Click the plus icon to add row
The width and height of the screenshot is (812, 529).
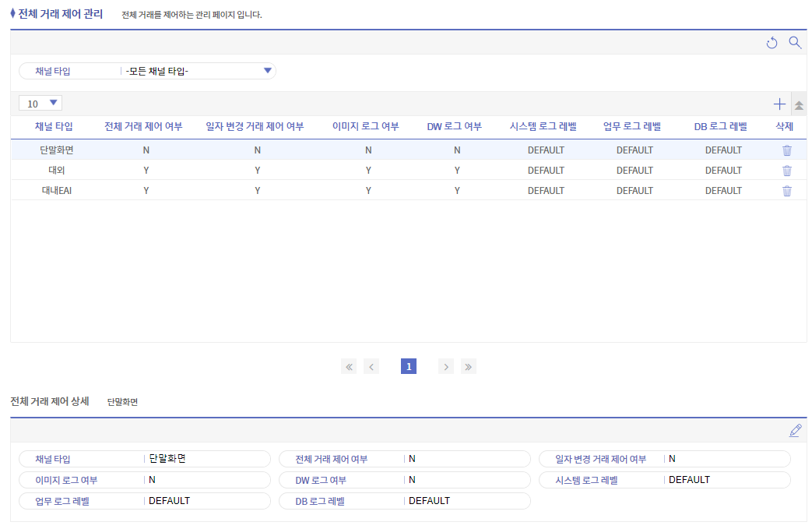point(779,104)
